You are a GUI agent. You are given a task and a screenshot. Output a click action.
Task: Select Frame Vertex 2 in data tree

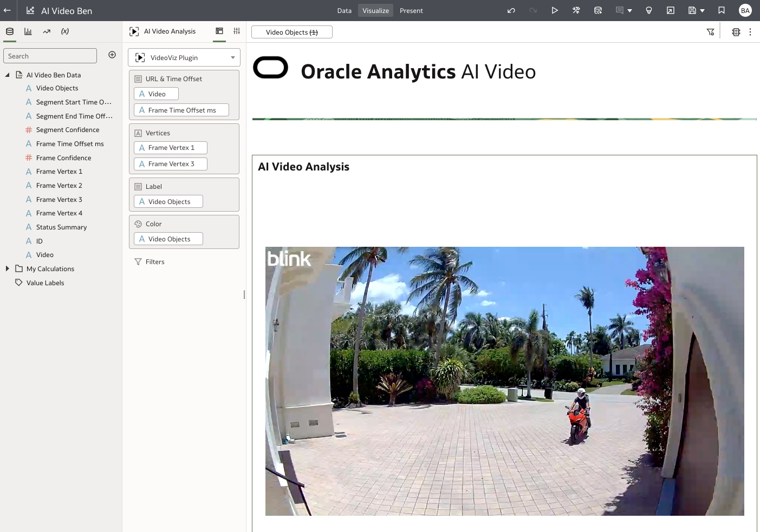pyautogui.click(x=59, y=186)
